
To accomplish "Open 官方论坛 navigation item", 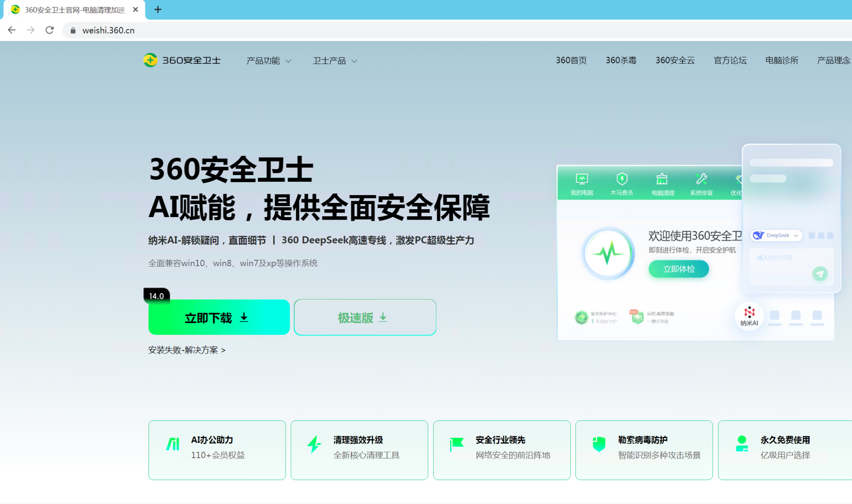I will (730, 60).
